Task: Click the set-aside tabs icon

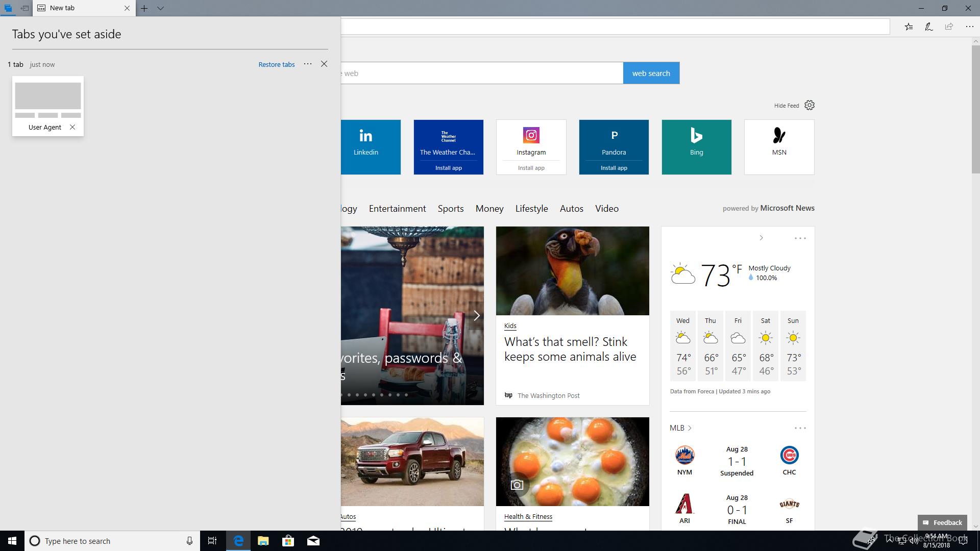Action: click(8, 8)
